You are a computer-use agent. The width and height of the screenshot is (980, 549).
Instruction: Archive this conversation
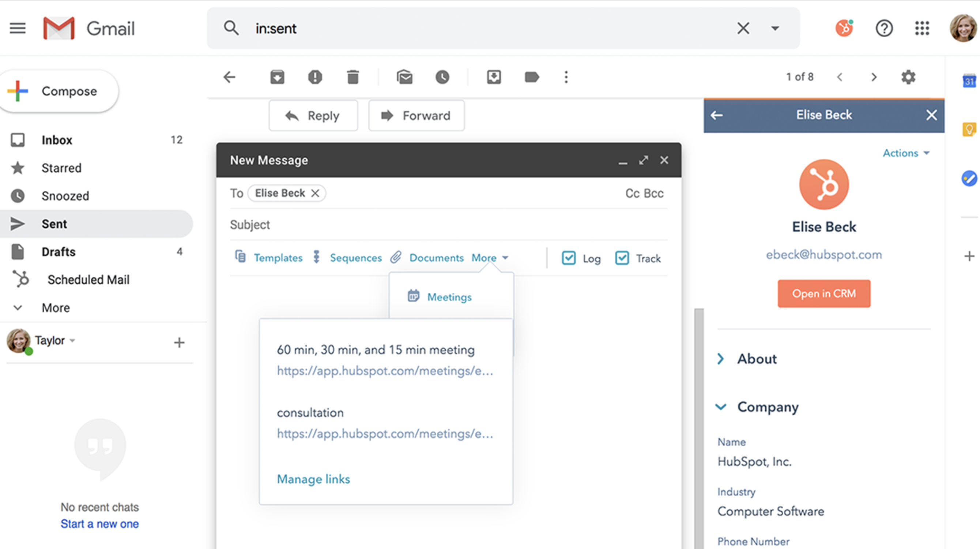click(x=277, y=77)
